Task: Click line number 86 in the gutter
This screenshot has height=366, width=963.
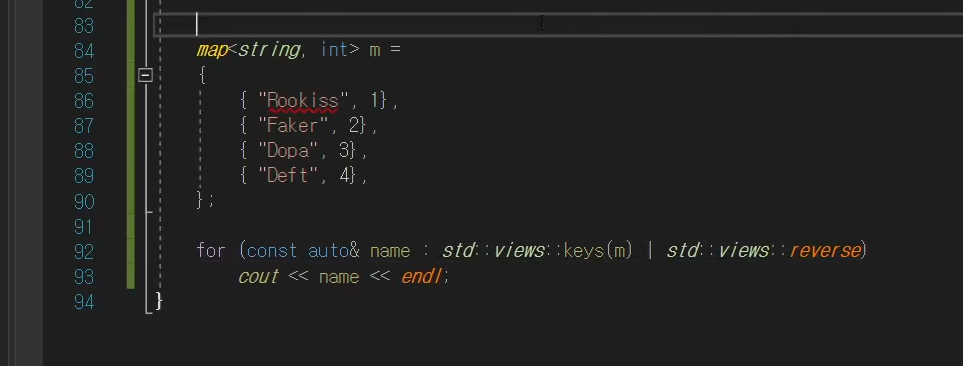Action: 84,101
